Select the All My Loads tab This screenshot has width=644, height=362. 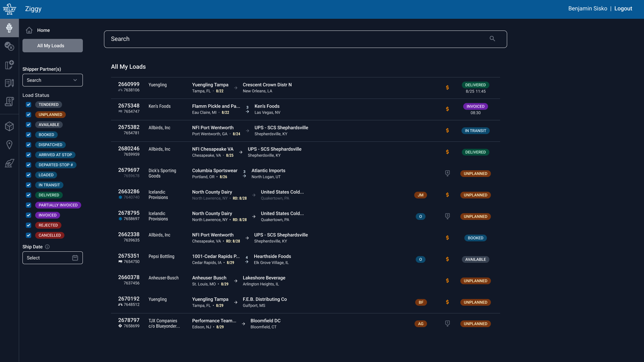click(x=53, y=46)
